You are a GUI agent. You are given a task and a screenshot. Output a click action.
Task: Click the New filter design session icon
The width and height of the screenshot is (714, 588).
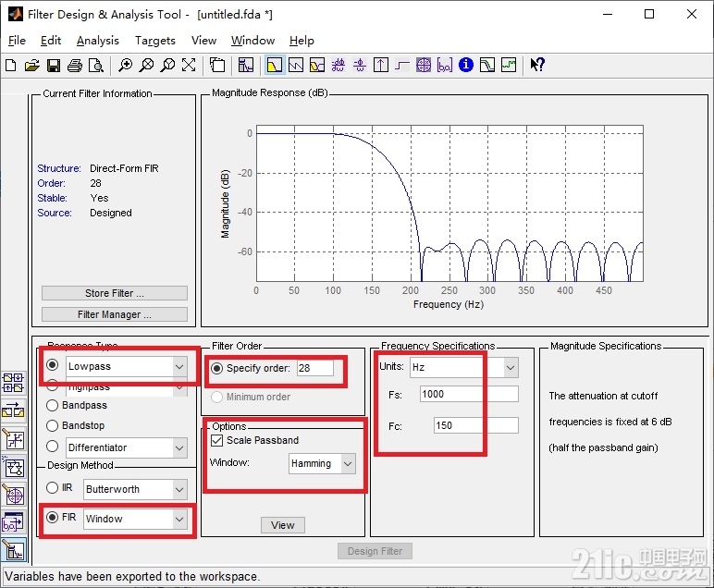point(11,65)
